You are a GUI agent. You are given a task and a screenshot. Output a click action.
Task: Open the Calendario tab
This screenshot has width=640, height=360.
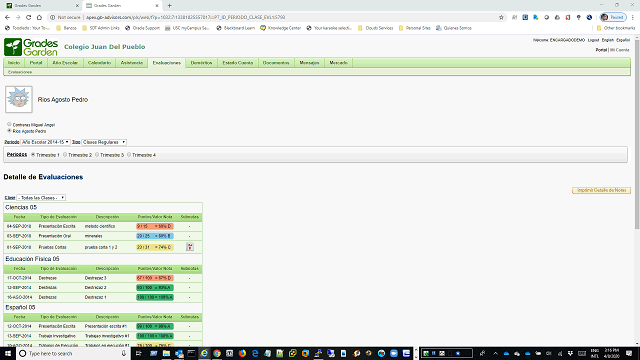99,63
